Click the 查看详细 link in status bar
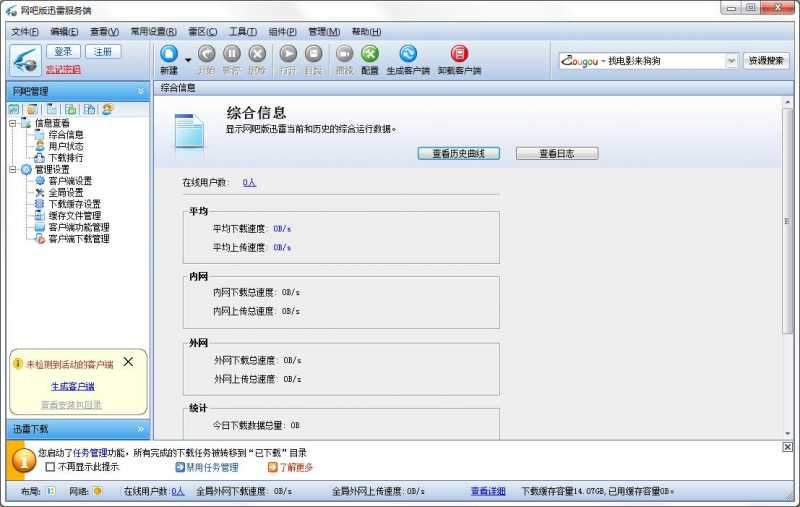Viewport: 800px width, 507px height. (x=488, y=491)
